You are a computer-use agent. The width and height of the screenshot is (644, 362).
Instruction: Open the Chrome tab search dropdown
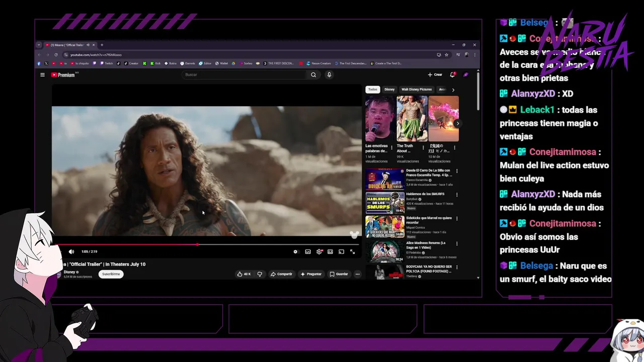39,45
